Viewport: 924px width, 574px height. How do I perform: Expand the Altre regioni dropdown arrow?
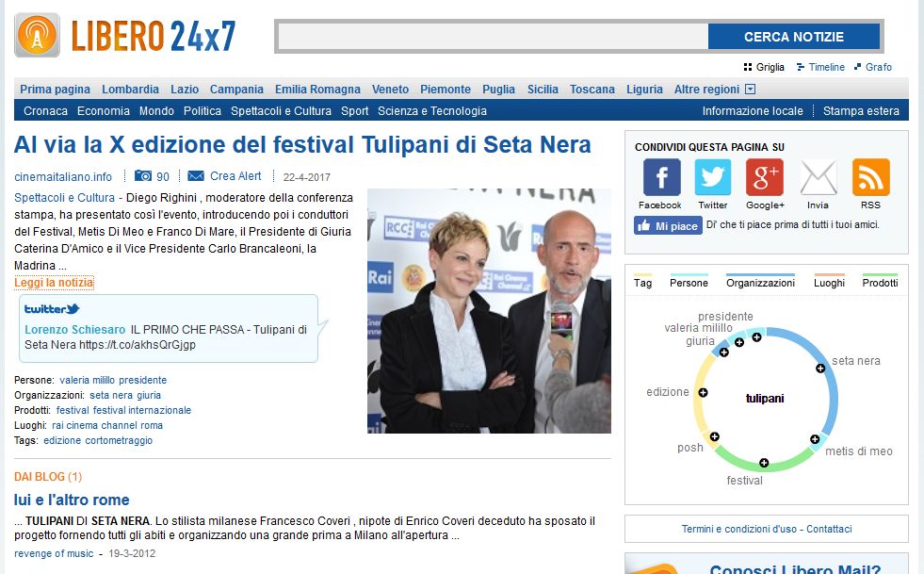(x=750, y=90)
